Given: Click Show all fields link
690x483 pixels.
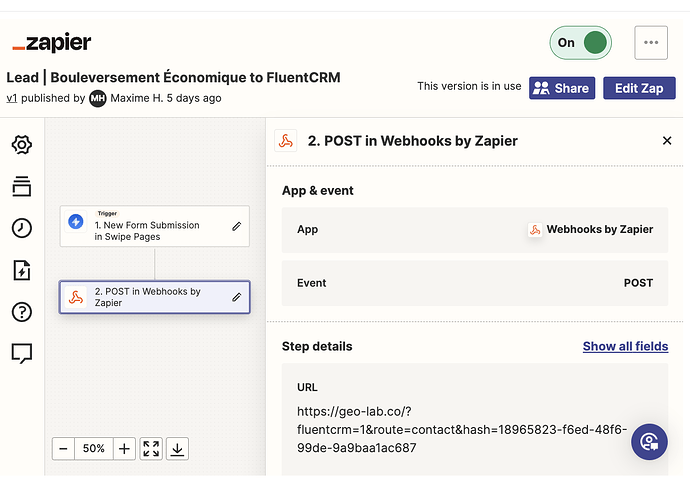Looking at the screenshot, I should [625, 346].
